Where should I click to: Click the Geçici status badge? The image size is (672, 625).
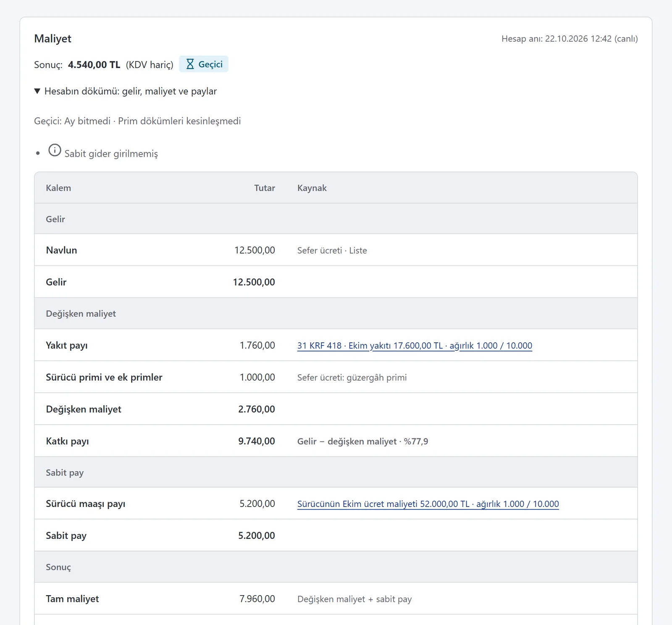point(204,64)
